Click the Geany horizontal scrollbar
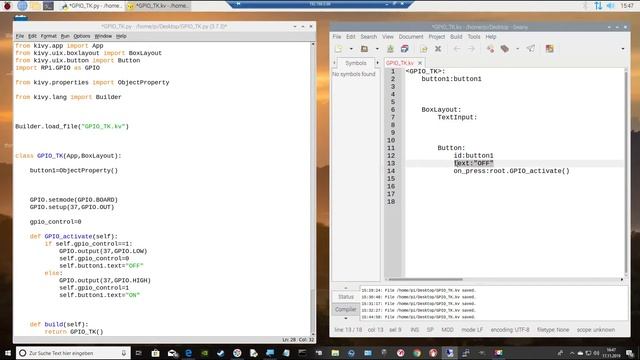The image size is (640, 360). click(x=426, y=280)
